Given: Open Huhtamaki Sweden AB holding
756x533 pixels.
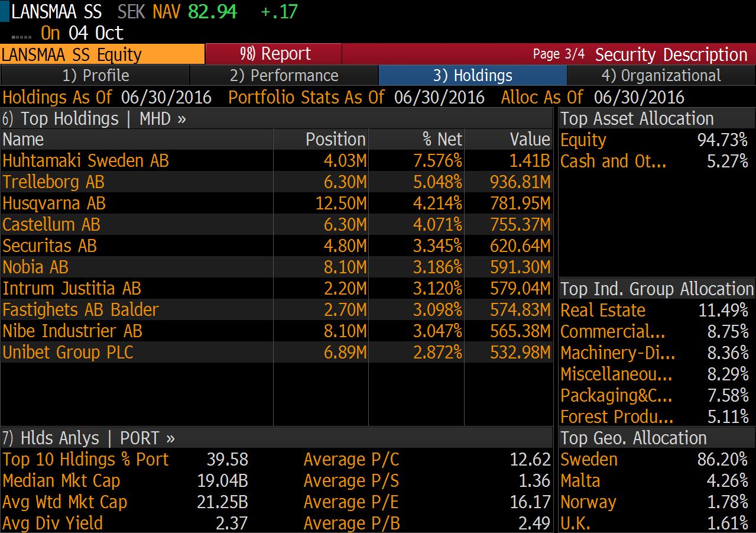Looking at the screenshot, I should (x=86, y=160).
